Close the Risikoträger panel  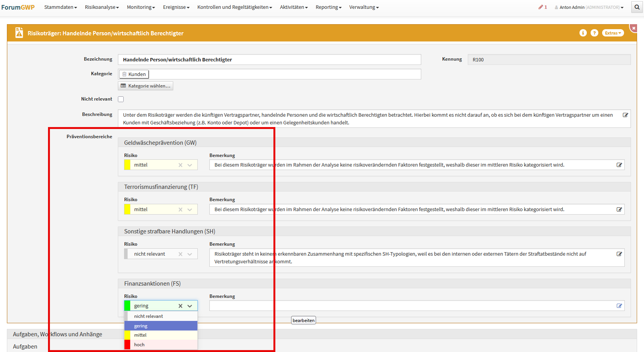pyautogui.click(x=634, y=28)
